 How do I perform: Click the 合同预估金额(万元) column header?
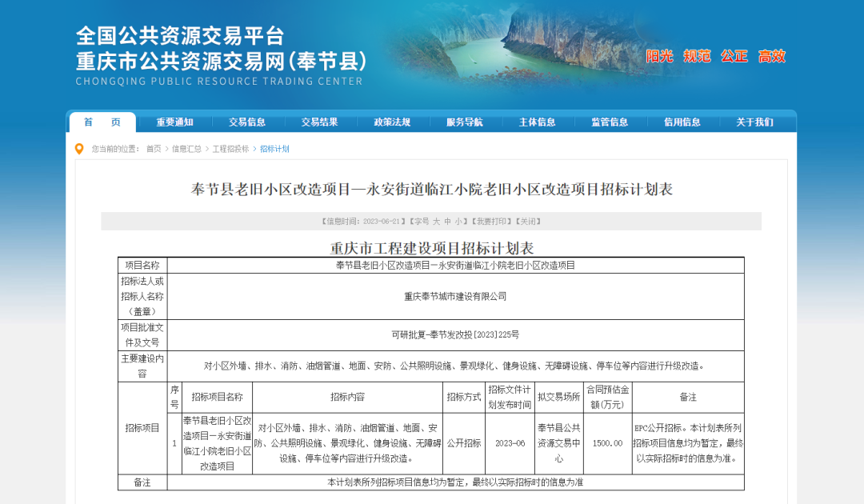(608, 397)
